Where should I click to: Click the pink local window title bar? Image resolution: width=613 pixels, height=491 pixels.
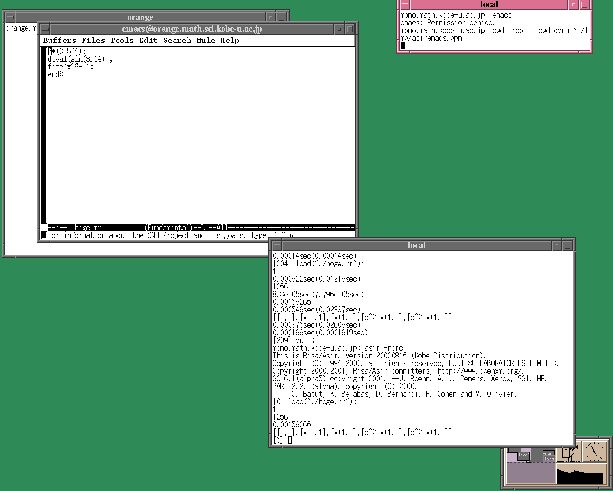coord(489,4)
